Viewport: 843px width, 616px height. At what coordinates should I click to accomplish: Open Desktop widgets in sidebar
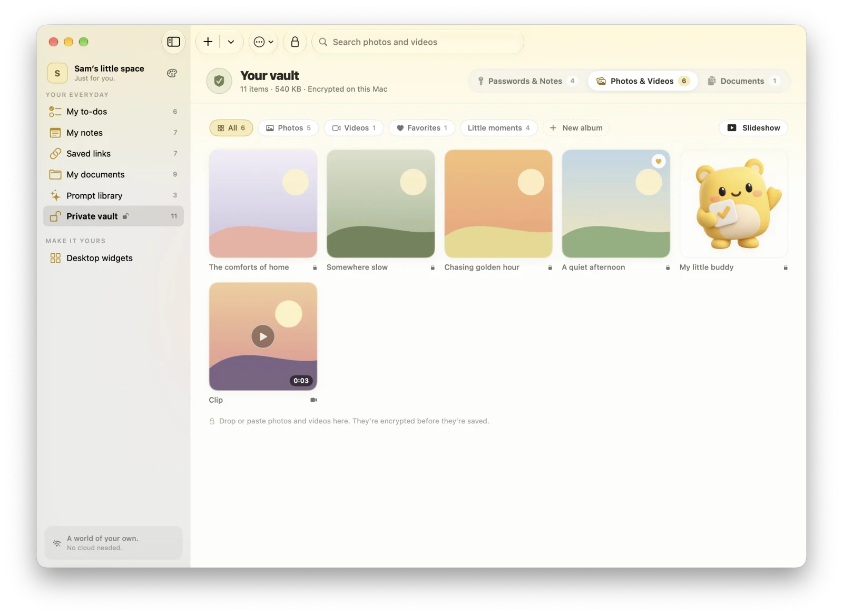point(113,258)
